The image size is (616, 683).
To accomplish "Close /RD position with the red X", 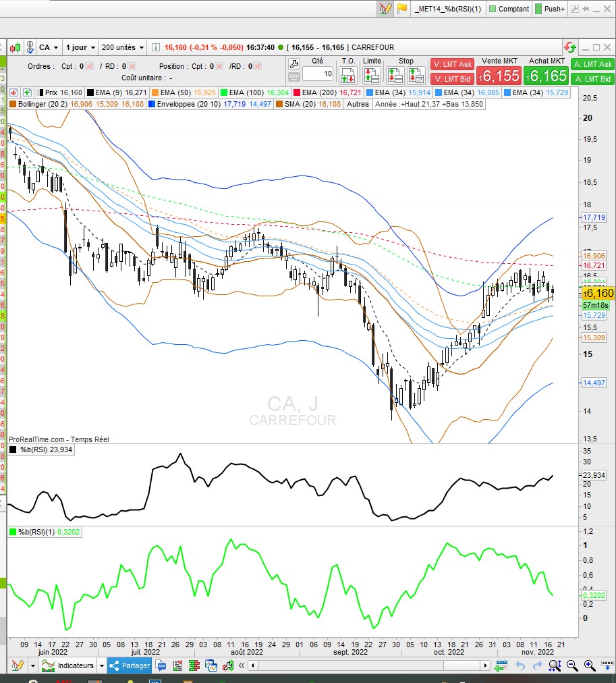I will click(x=257, y=66).
